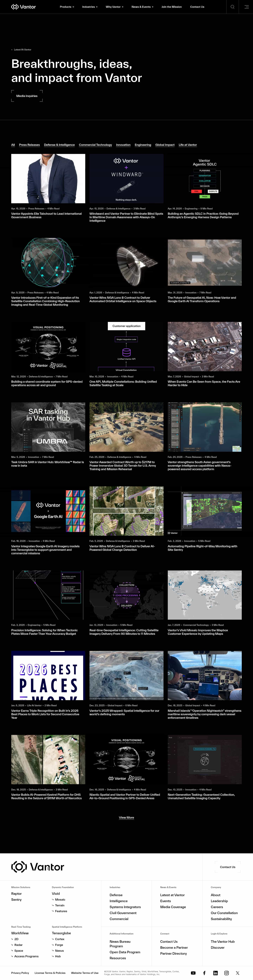Open footer Our Constellation link

pyautogui.click(x=224, y=913)
